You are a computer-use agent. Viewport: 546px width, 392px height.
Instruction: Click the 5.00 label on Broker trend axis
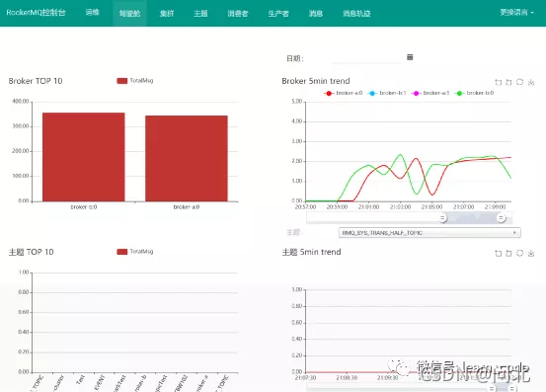(x=296, y=102)
